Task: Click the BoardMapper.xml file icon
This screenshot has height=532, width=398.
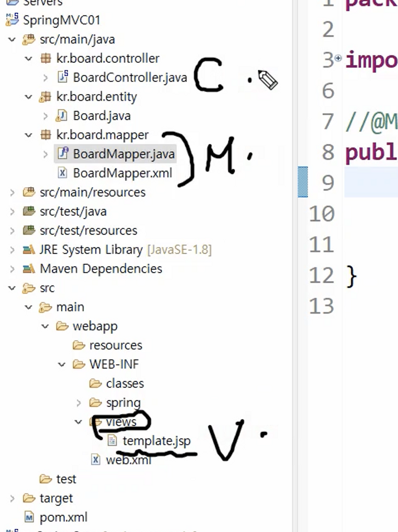Action: tap(62, 173)
